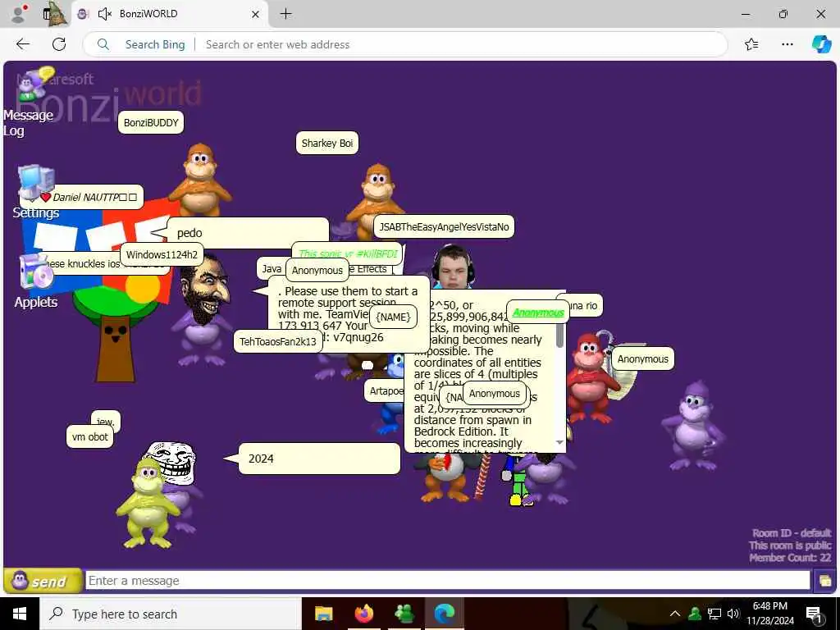Open the browser profile icon

pos(19,14)
